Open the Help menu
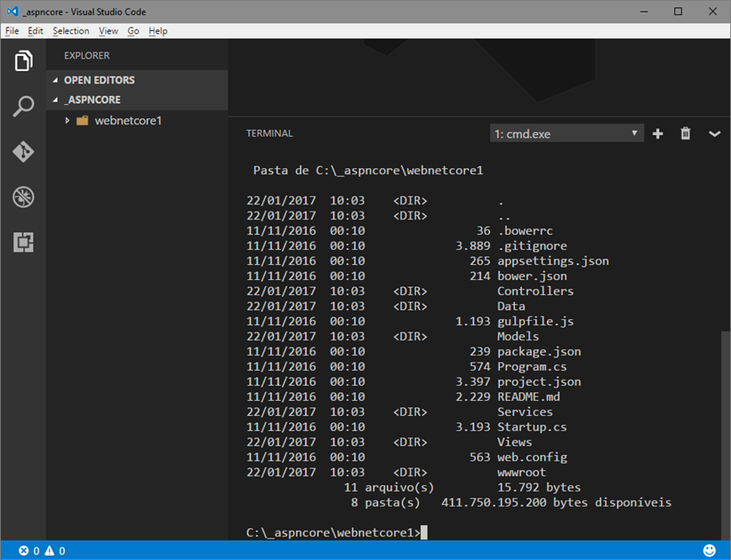Image resolution: width=731 pixels, height=560 pixels. [158, 31]
